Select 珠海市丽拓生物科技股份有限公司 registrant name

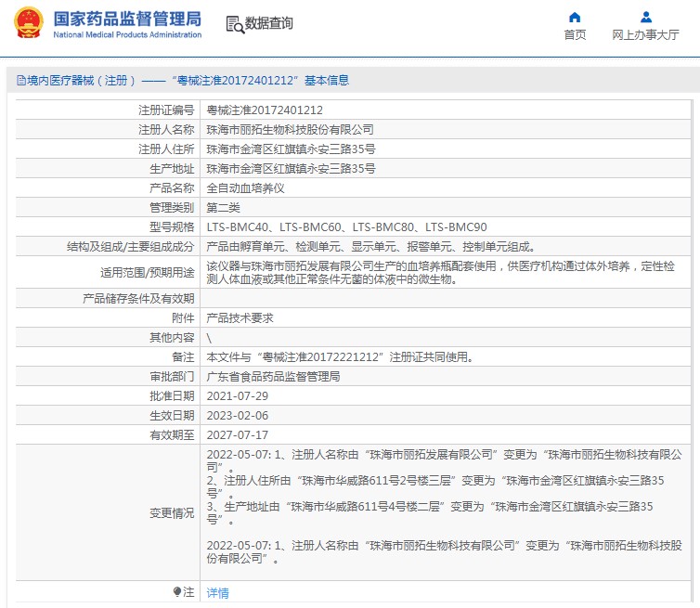(290, 129)
